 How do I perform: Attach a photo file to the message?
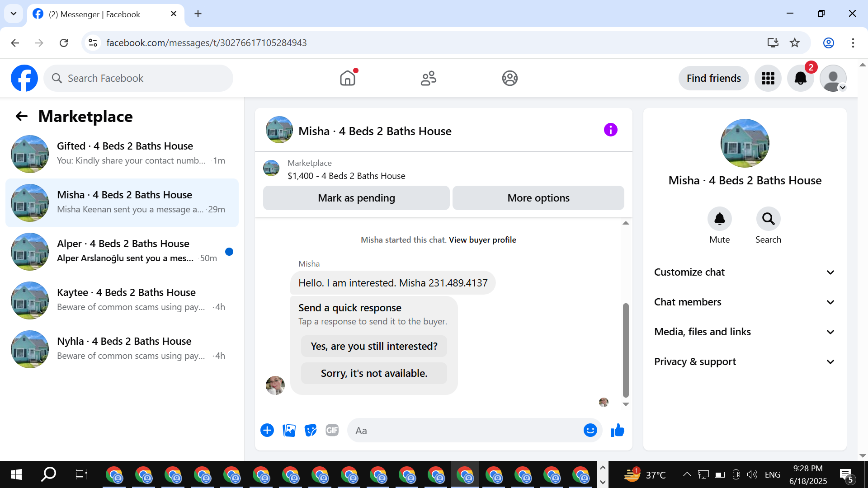pos(289,430)
